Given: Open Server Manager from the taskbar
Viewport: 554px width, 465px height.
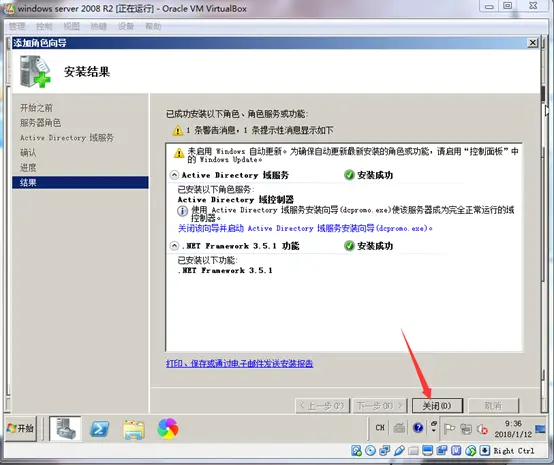Looking at the screenshot, I should pyautogui.click(x=65, y=429).
